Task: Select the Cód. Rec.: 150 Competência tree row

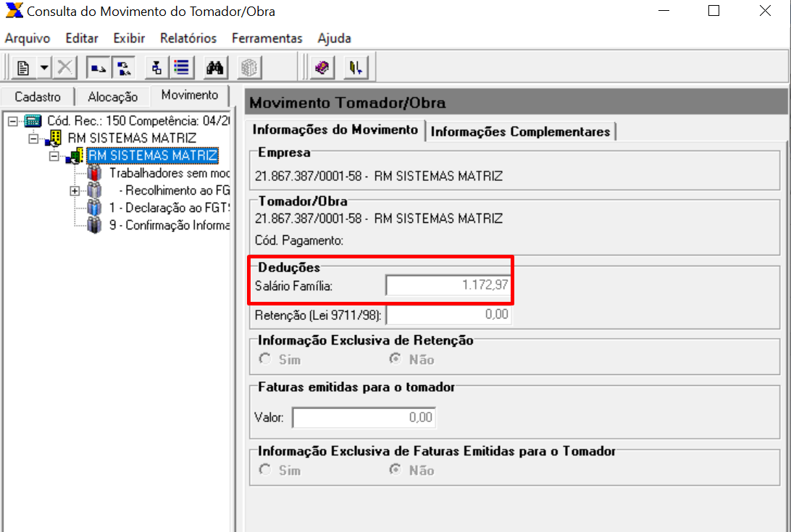Action: point(138,121)
